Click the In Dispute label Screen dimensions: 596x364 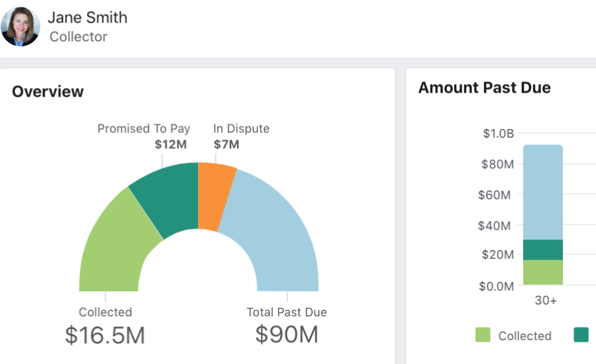241,128
